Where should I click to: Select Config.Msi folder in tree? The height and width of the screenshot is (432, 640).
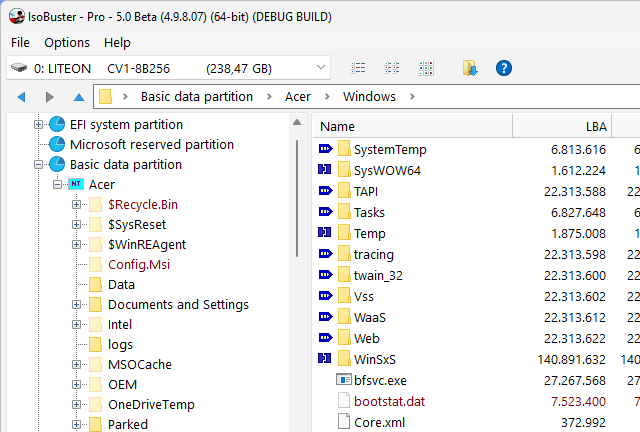coord(139,265)
